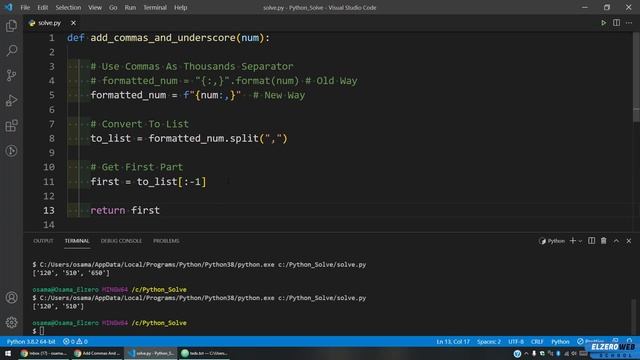The height and width of the screenshot is (360, 640).
Task: Click the '# Convert To List' comment
Action: tap(140, 124)
